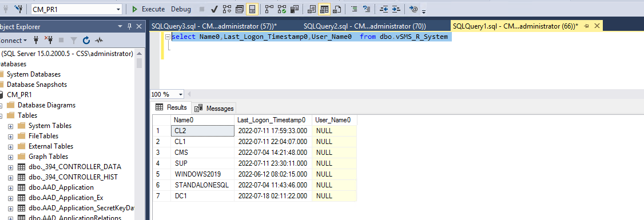Display the estimated execution plan
644x220 pixels.
pos(227,9)
